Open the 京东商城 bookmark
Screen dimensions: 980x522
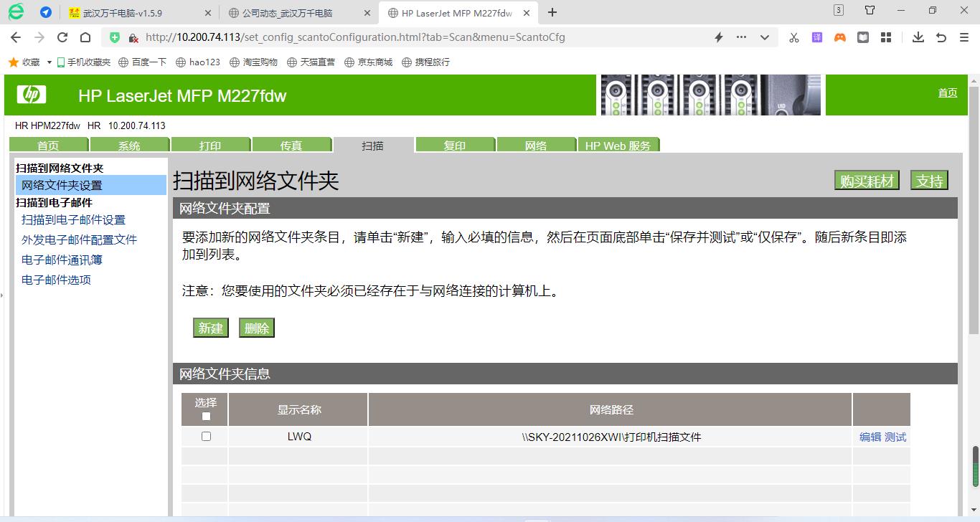point(369,62)
